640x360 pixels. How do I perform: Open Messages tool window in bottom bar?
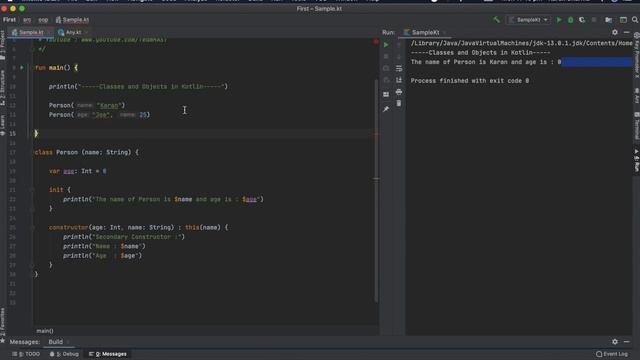coord(108,354)
